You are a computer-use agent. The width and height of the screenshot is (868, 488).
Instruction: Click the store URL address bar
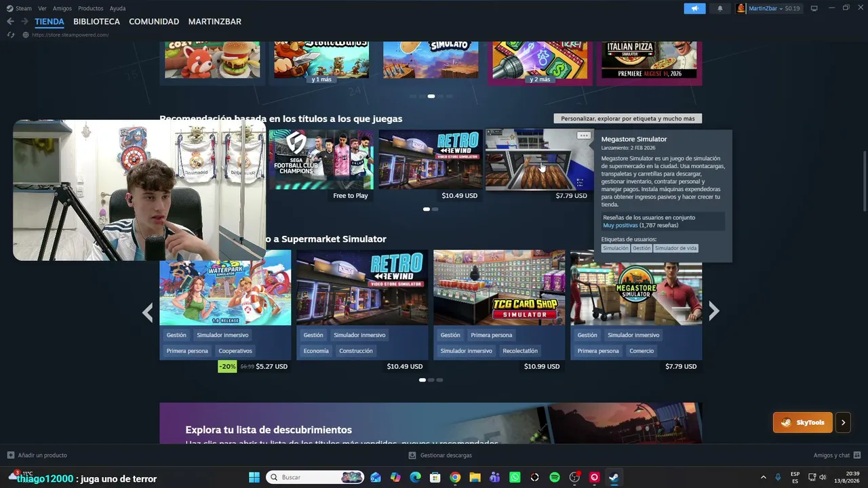71,35
